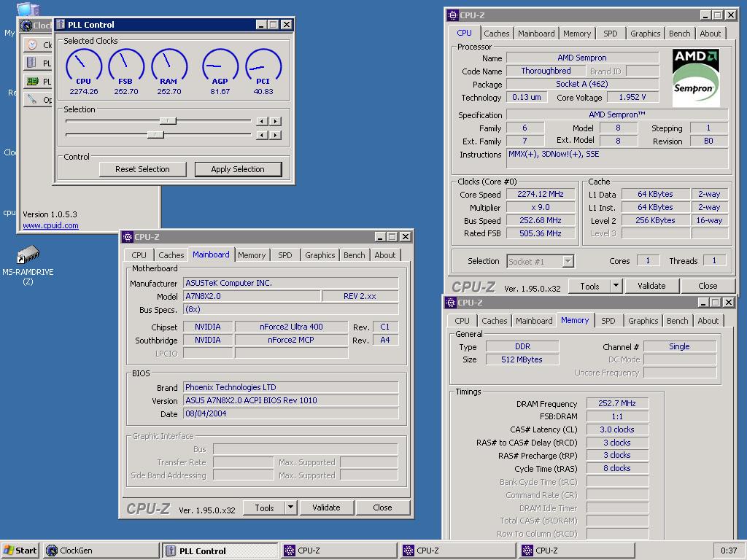Click the ClockGen PLL Setup chip icon
The image size is (747, 560).
32,63
